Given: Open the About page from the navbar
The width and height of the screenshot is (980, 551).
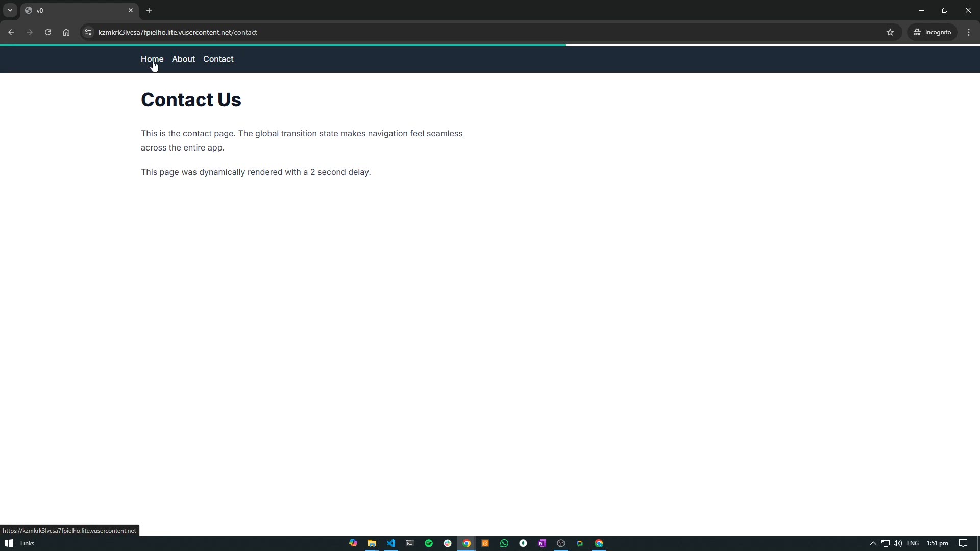Looking at the screenshot, I should click(183, 59).
